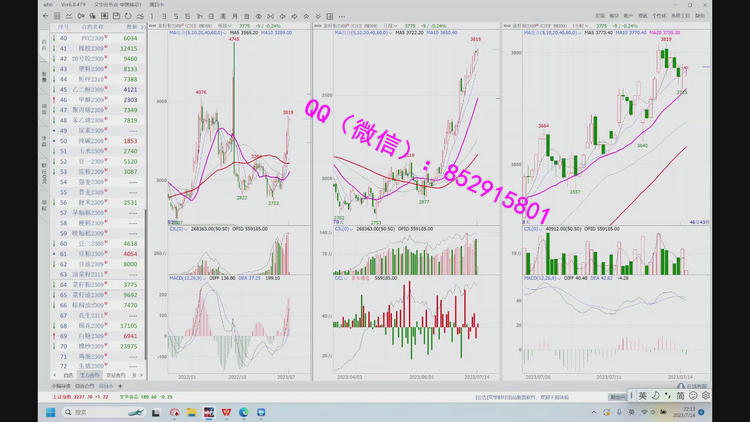The image size is (750, 422).
Task: Toggle the IME moon-shaped half-width switch
Action: click(654, 395)
